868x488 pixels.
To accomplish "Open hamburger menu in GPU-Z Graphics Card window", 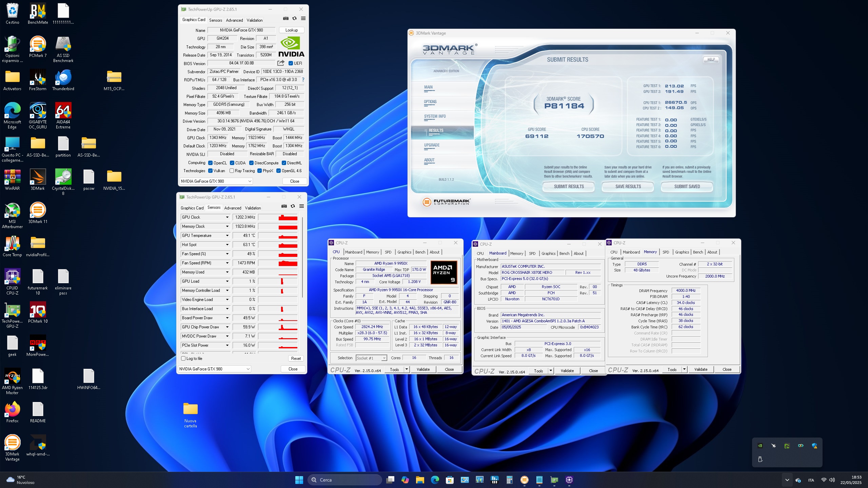I will 303,19.
